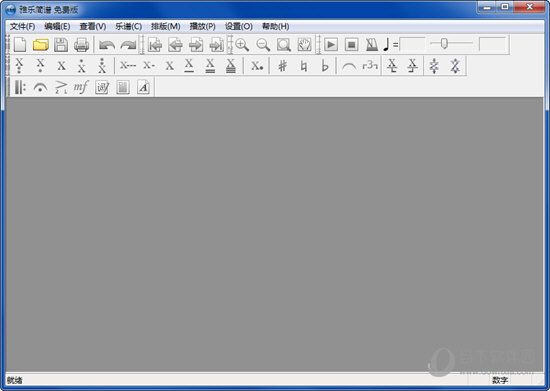Select the hand pan tool

pos(304,45)
